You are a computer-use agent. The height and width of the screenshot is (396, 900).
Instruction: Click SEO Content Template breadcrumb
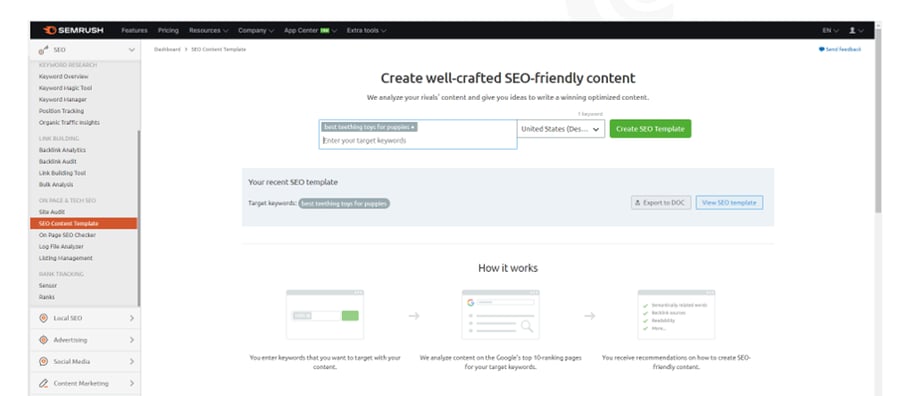[219, 49]
